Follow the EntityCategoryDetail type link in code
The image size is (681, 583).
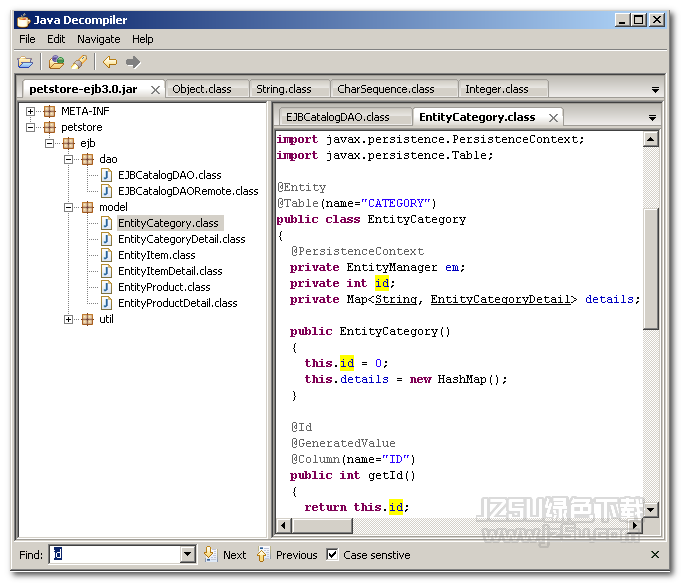pyautogui.click(x=500, y=299)
